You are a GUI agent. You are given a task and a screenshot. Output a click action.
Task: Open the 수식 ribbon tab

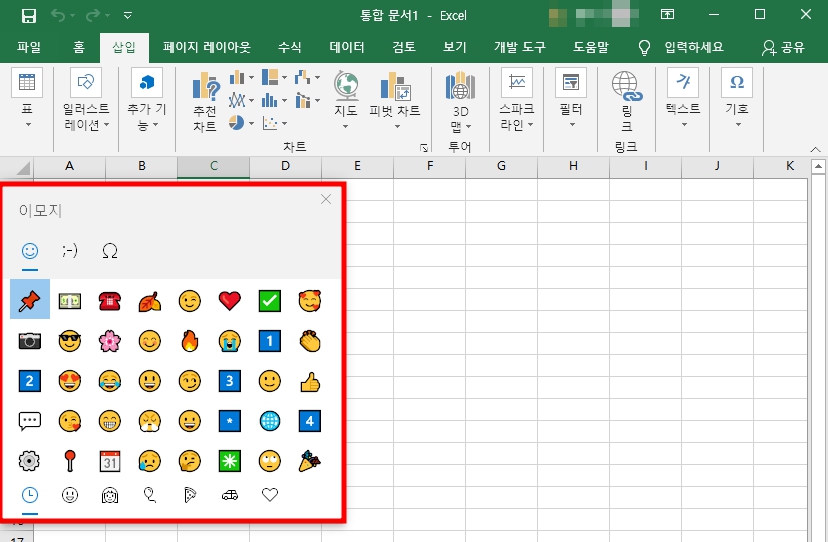coord(289,48)
